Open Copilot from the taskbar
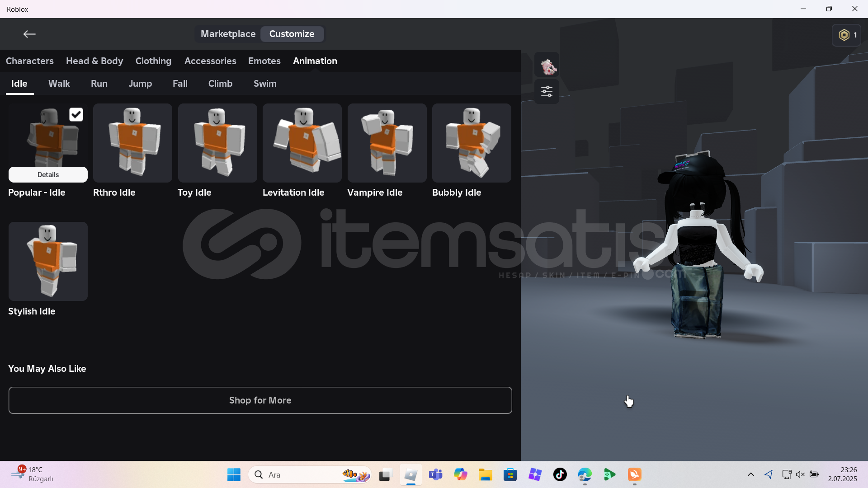868x488 pixels. pos(461,474)
